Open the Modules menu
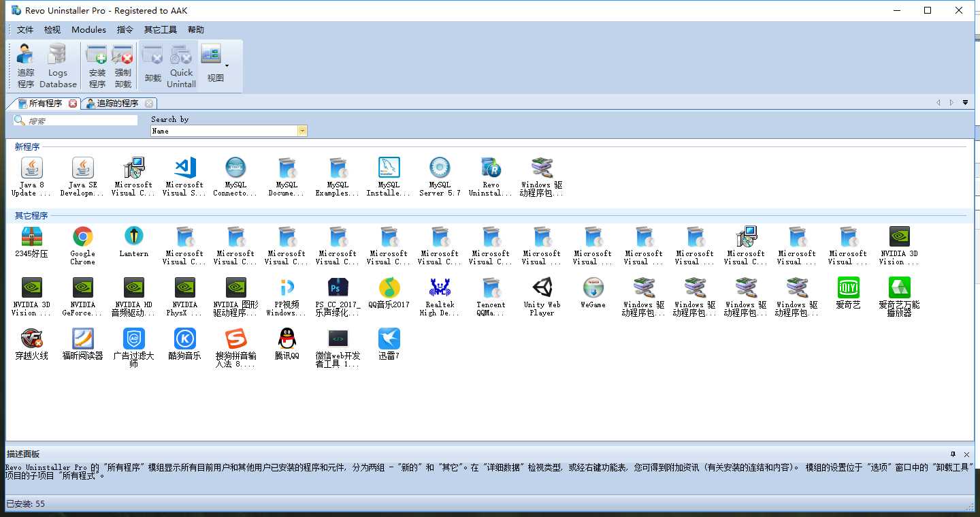Image resolution: width=980 pixels, height=517 pixels. [x=88, y=30]
